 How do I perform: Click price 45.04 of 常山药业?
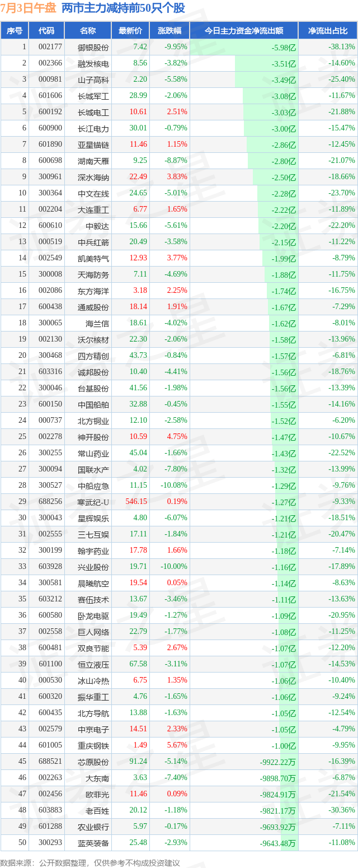[x=138, y=453]
